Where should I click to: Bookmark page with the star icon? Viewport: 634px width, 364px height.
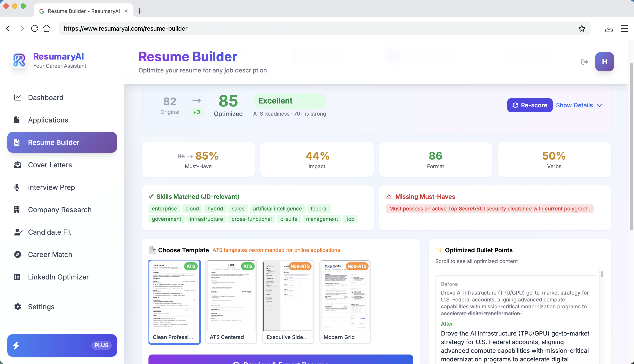pos(582,28)
